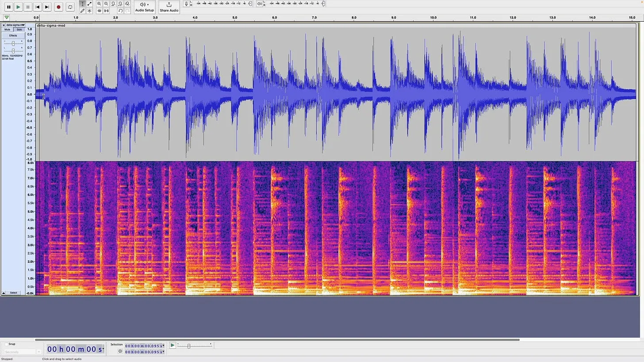Click the Undo arrow icon
Screen dimensions: 644x362
[x=120, y=11]
